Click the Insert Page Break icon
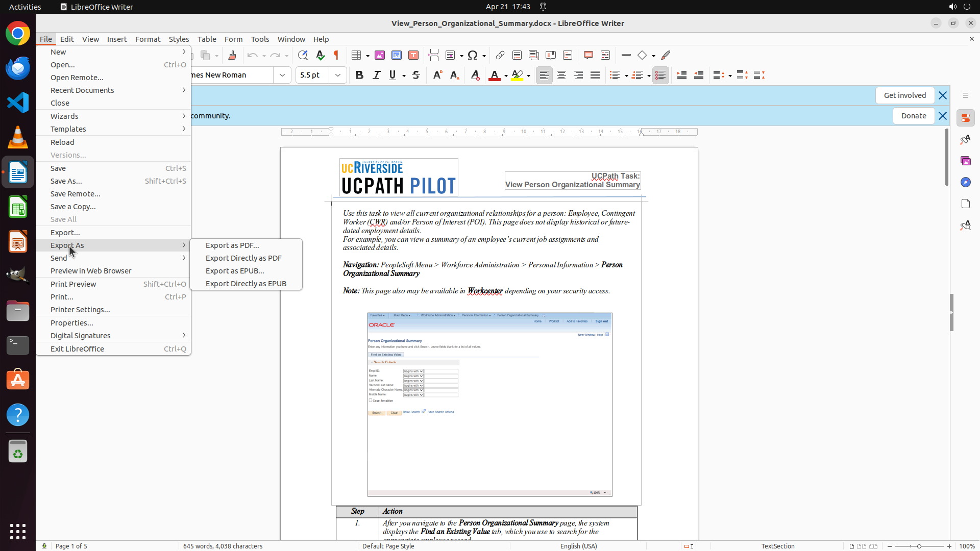980x551 pixels. click(x=434, y=55)
